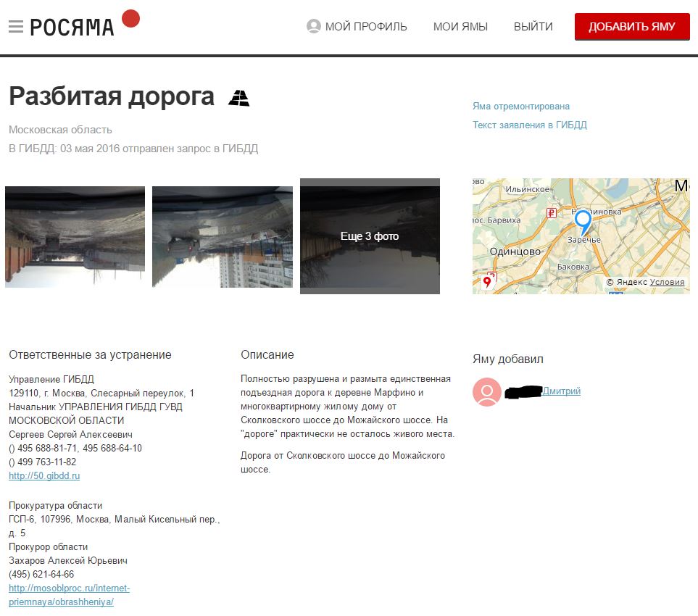Open the hamburger menu icon

pos(16,27)
